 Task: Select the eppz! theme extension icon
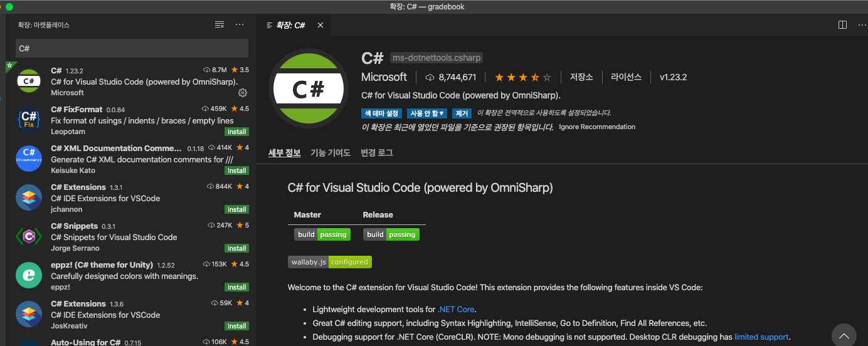tap(29, 275)
